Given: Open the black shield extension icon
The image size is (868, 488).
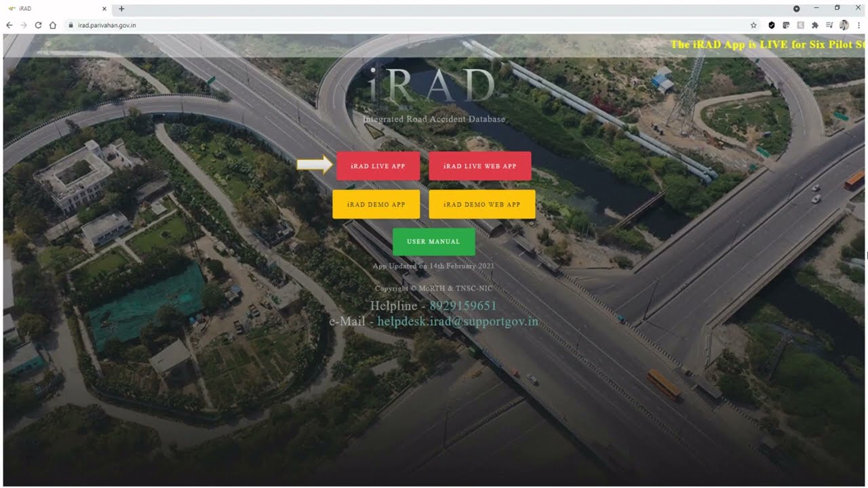Looking at the screenshot, I should pos(772,25).
